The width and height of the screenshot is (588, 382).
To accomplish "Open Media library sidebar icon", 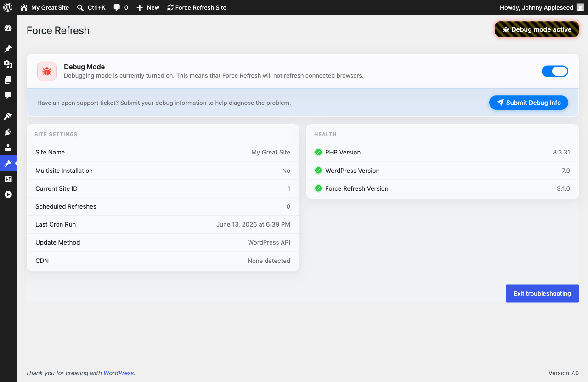I will click(x=8, y=64).
